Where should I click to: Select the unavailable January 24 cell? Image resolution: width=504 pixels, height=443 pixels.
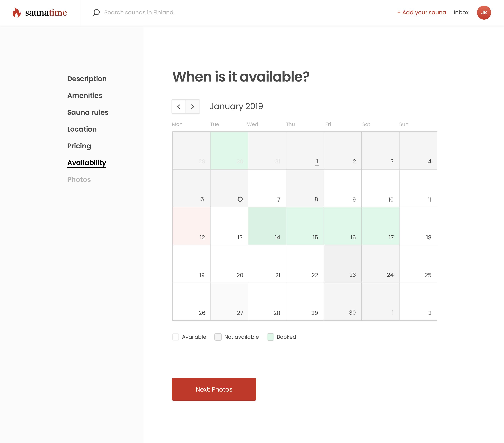pos(380,264)
